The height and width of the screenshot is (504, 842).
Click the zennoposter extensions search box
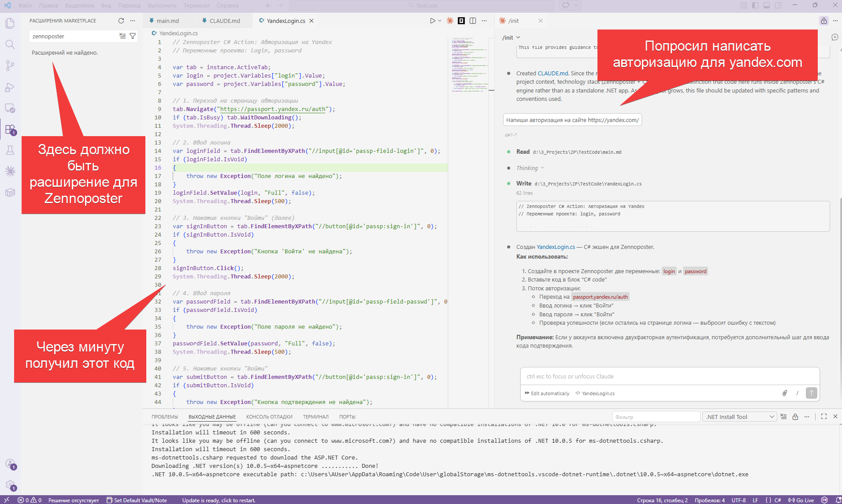[74, 36]
